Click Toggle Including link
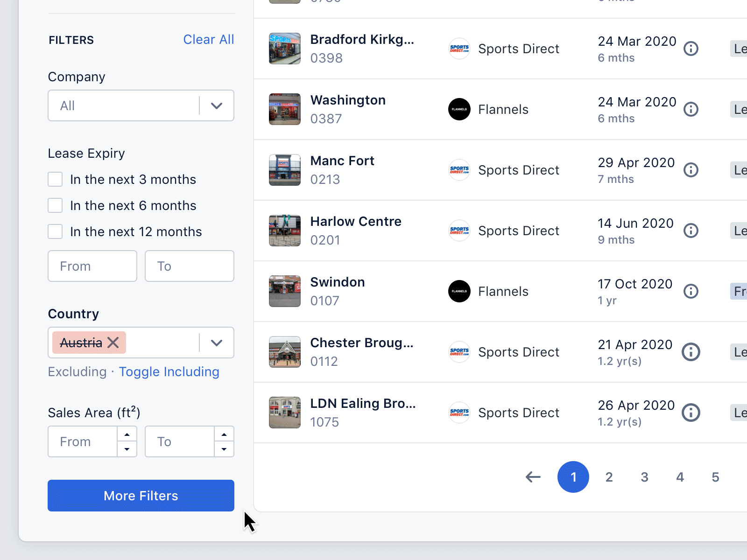 tap(169, 372)
